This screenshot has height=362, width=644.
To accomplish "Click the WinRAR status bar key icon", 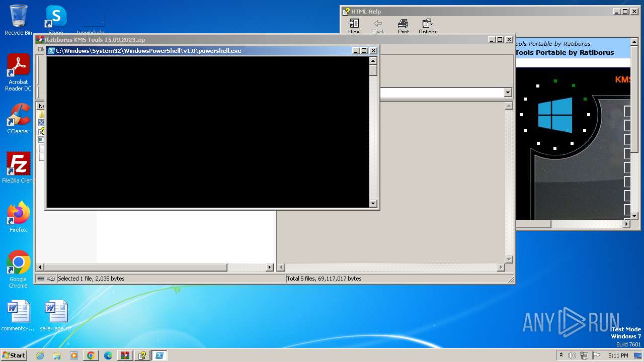I will [x=51, y=279].
